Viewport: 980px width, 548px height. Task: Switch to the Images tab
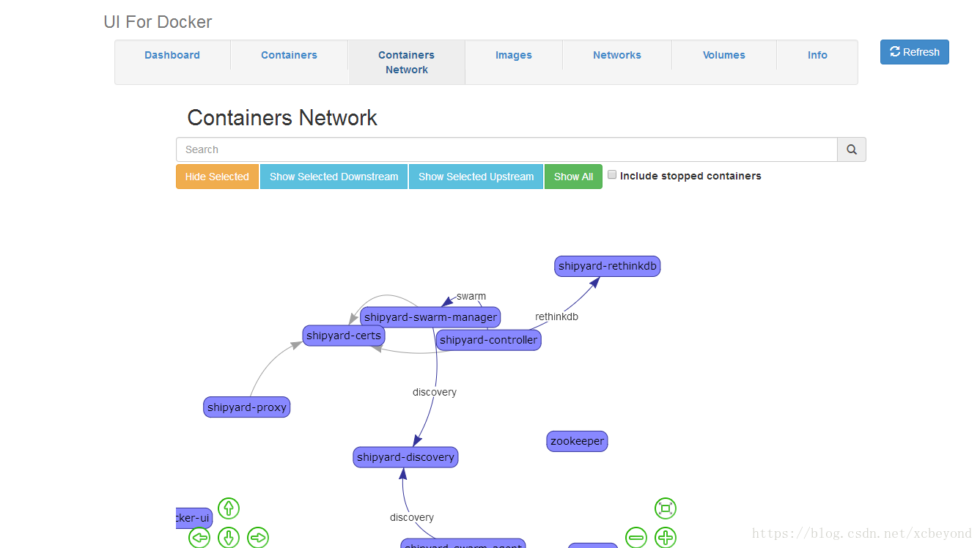513,55
